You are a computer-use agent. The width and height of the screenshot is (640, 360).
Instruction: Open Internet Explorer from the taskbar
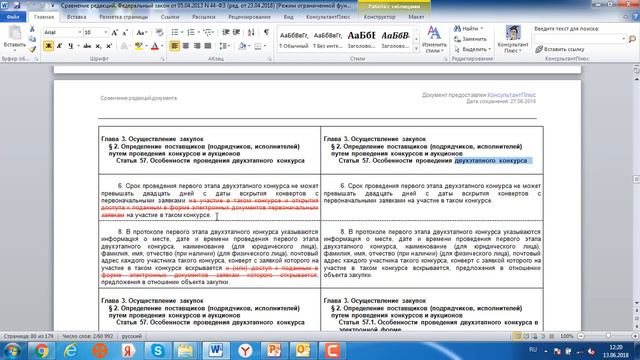(71, 351)
